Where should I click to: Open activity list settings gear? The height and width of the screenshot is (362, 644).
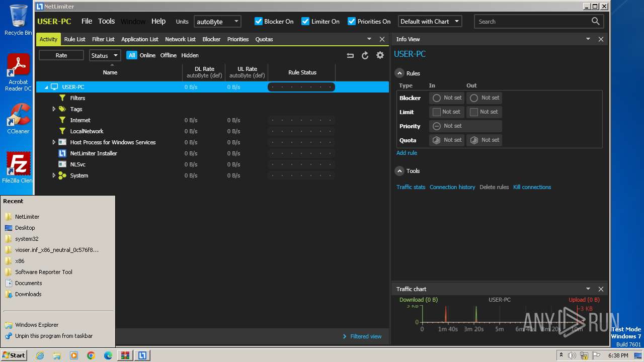pyautogui.click(x=380, y=55)
